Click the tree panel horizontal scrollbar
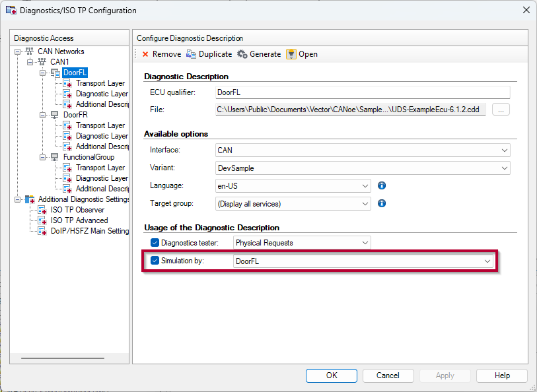This screenshot has height=392, width=537. [x=63, y=358]
